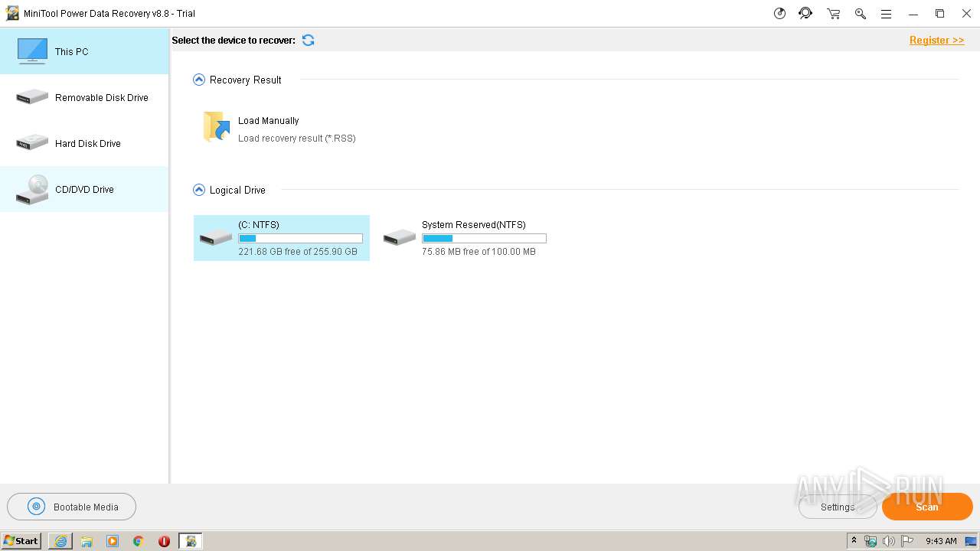The width and height of the screenshot is (980, 551).
Task: Select CD/DVD Drive in the sidebar
Action: 84,189
